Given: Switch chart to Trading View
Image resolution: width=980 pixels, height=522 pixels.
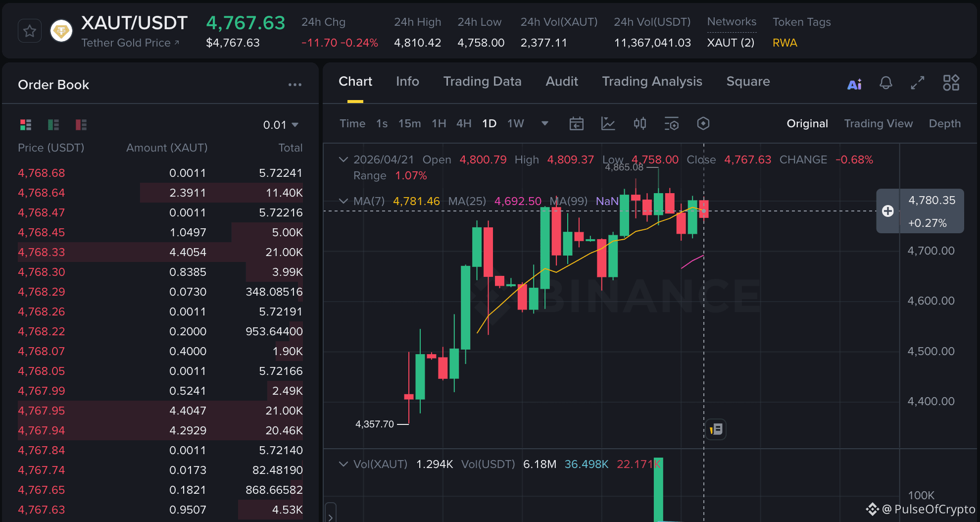Looking at the screenshot, I should coord(879,123).
